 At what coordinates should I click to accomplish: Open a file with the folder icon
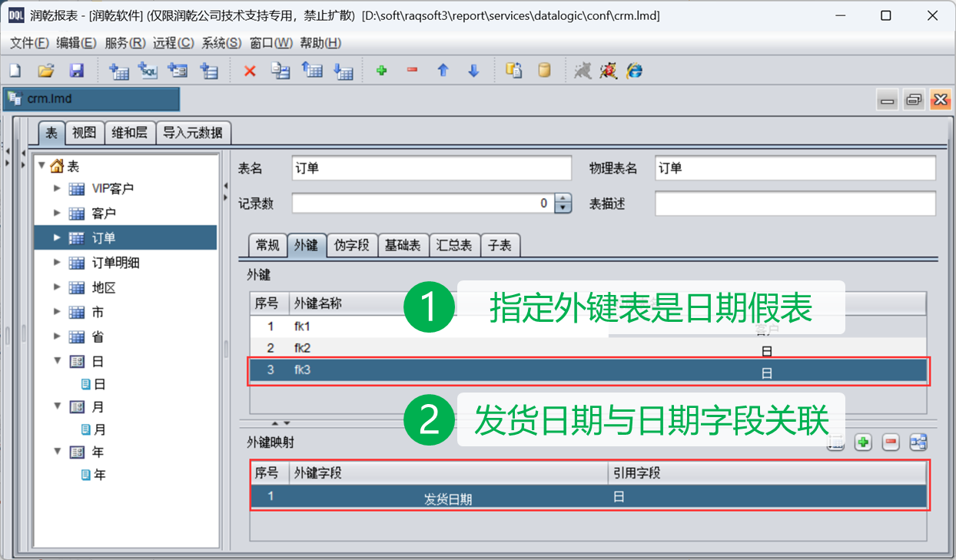click(x=46, y=71)
